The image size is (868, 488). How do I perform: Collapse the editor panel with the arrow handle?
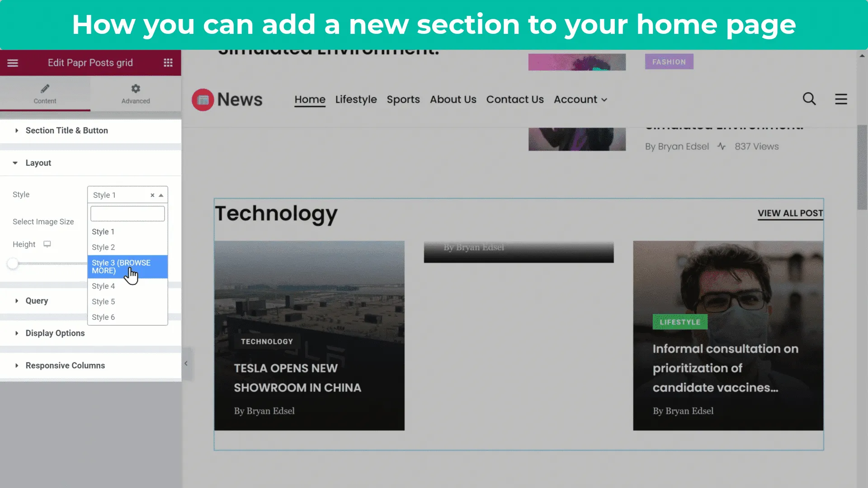[x=186, y=363]
